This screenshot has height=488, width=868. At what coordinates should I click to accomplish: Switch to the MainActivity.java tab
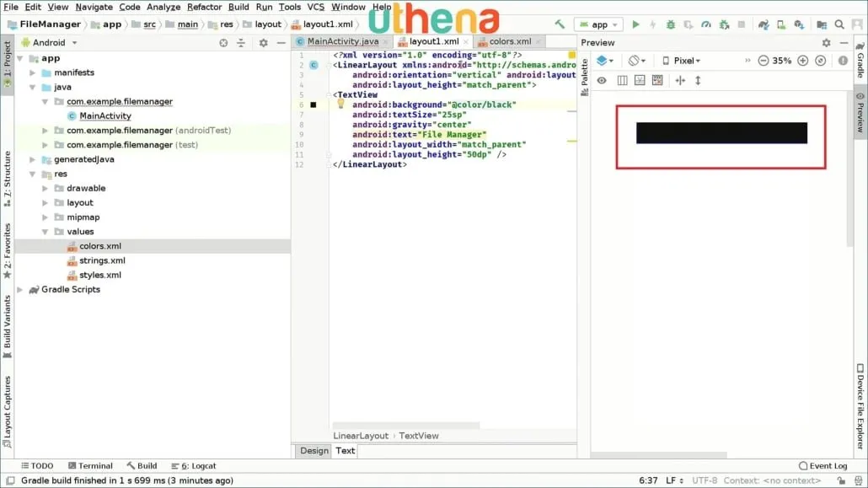342,41
